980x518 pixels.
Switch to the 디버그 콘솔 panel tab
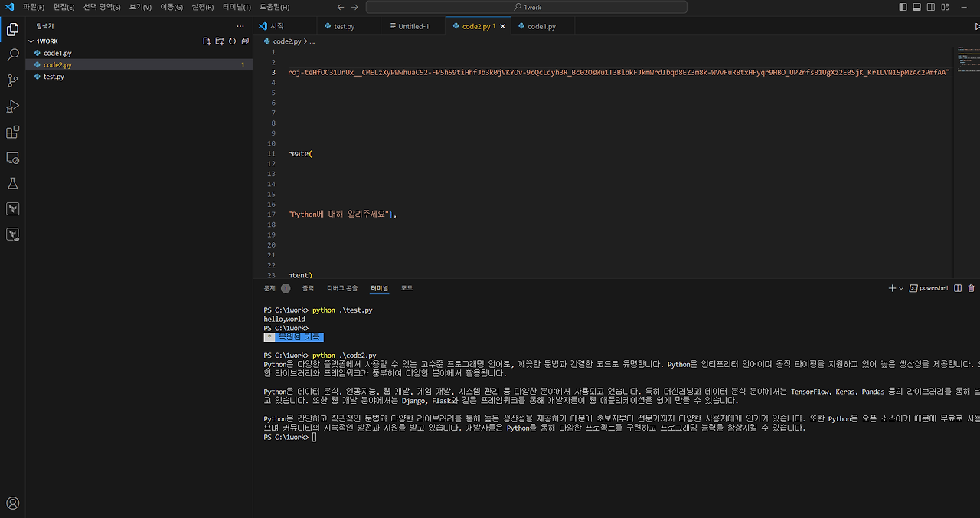click(x=342, y=288)
